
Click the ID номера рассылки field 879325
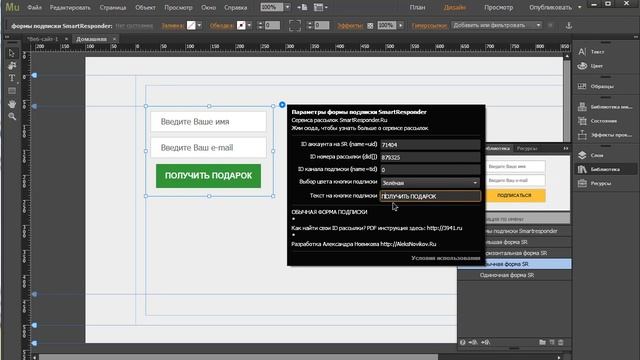[x=431, y=157]
